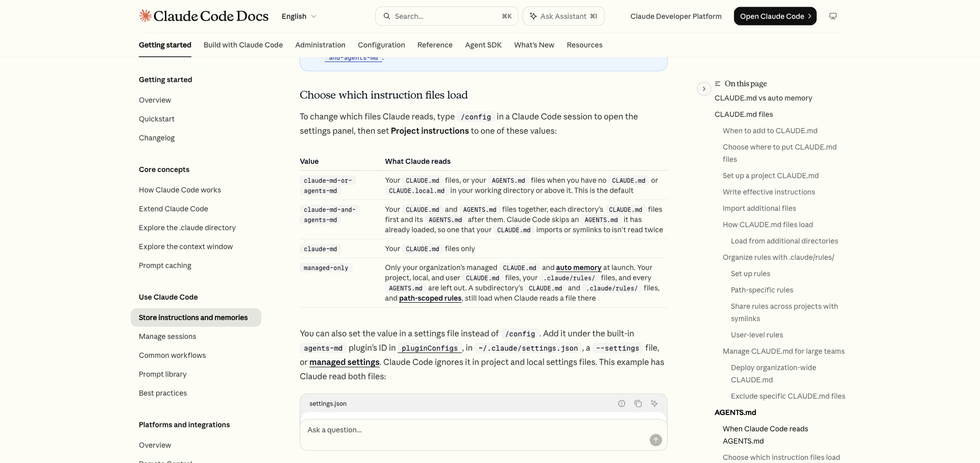Open the Changelog page

tap(157, 138)
